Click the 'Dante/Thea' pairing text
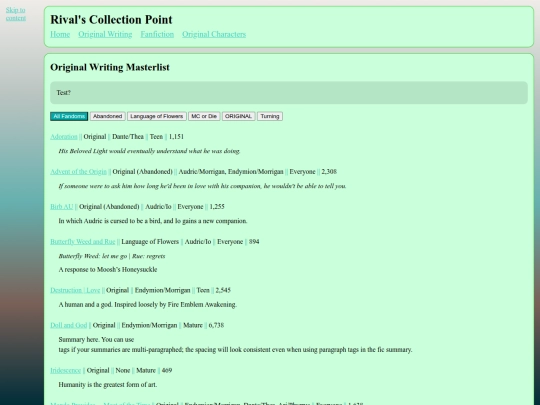Viewport: 540px width, 405px height. [x=128, y=137]
